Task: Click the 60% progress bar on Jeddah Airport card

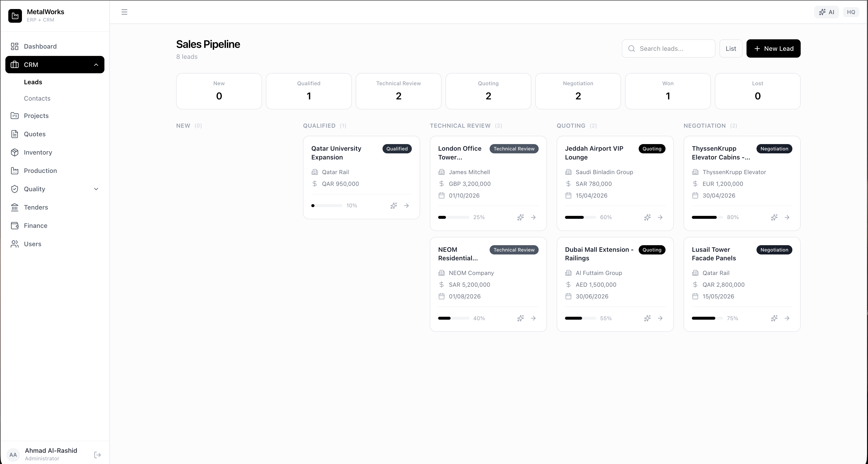Action: pos(581,217)
